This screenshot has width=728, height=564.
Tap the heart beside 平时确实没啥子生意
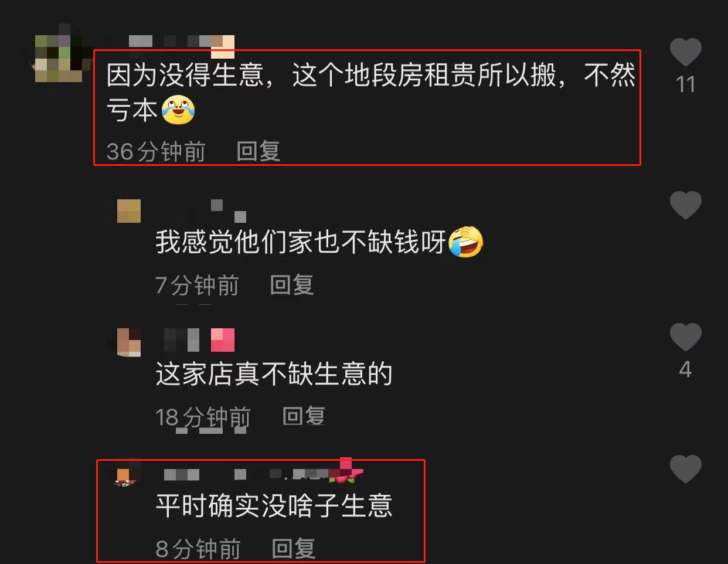coord(685,469)
